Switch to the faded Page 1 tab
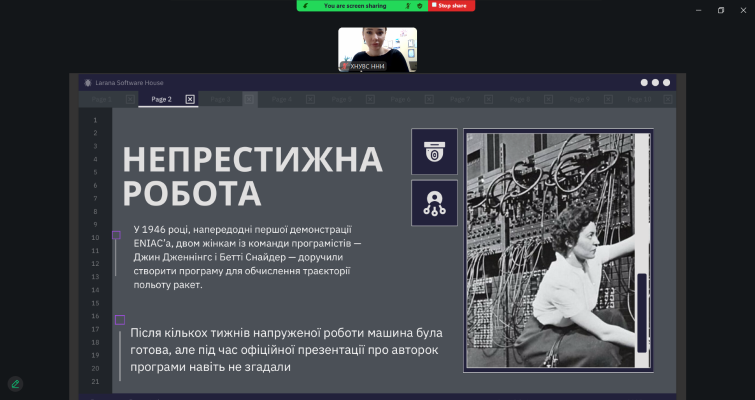The width and height of the screenshot is (755, 400). (102, 99)
